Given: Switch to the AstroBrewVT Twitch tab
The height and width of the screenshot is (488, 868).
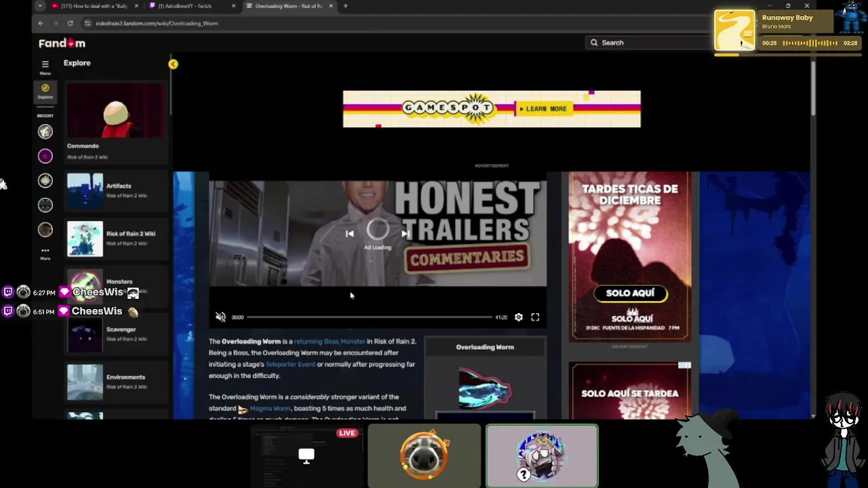Looking at the screenshot, I should tap(193, 6).
